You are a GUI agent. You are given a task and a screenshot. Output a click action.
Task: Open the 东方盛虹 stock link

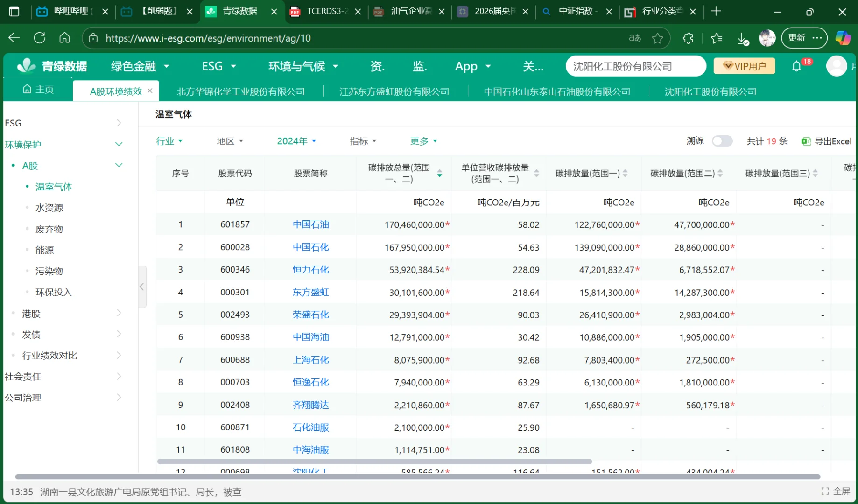coord(311,292)
